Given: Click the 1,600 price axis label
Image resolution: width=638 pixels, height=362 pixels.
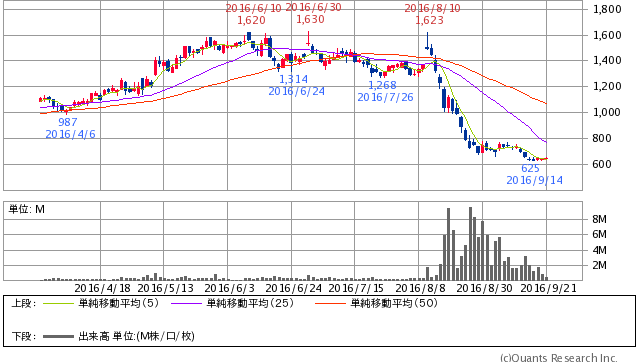Looking at the screenshot, I should [x=607, y=35].
